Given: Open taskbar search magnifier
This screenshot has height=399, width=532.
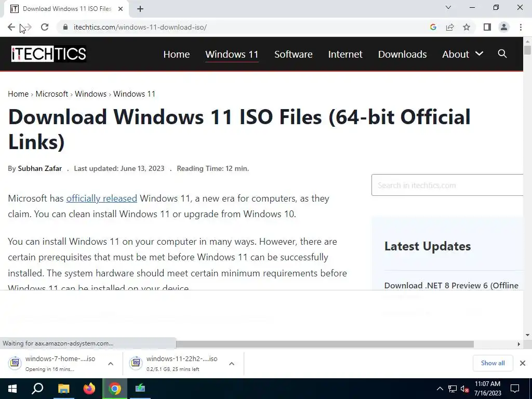Looking at the screenshot, I should [37, 389].
